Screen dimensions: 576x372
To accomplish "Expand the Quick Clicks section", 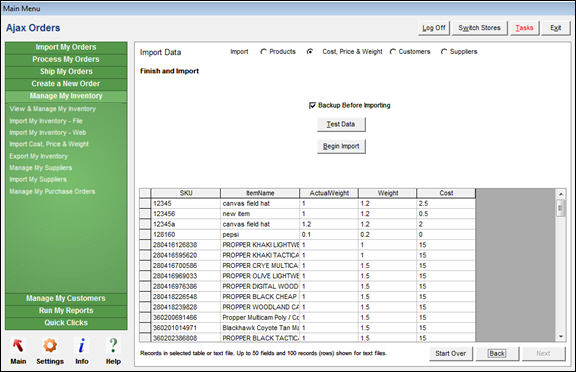I will pyautogui.click(x=66, y=323).
